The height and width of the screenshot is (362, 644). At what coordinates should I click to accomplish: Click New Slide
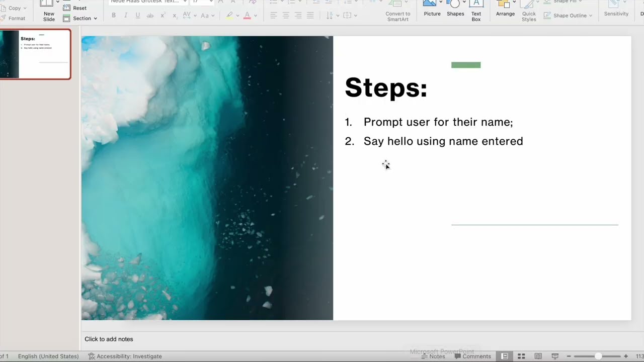click(49, 11)
